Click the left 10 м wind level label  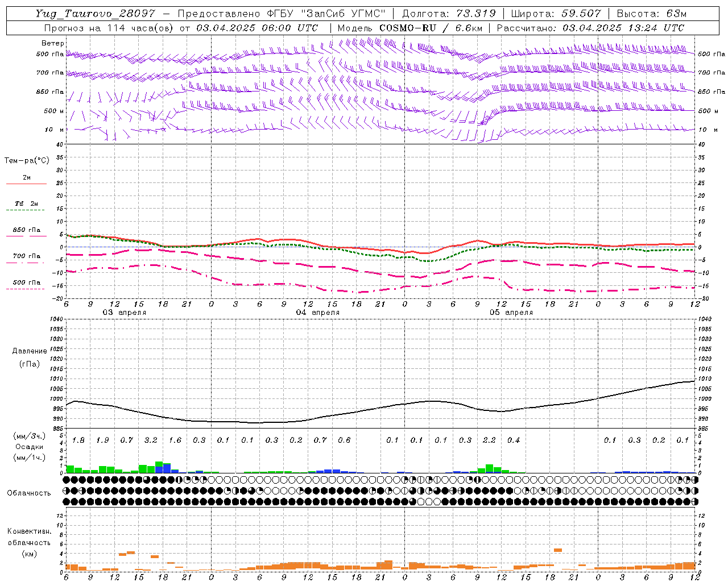[x=54, y=130]
